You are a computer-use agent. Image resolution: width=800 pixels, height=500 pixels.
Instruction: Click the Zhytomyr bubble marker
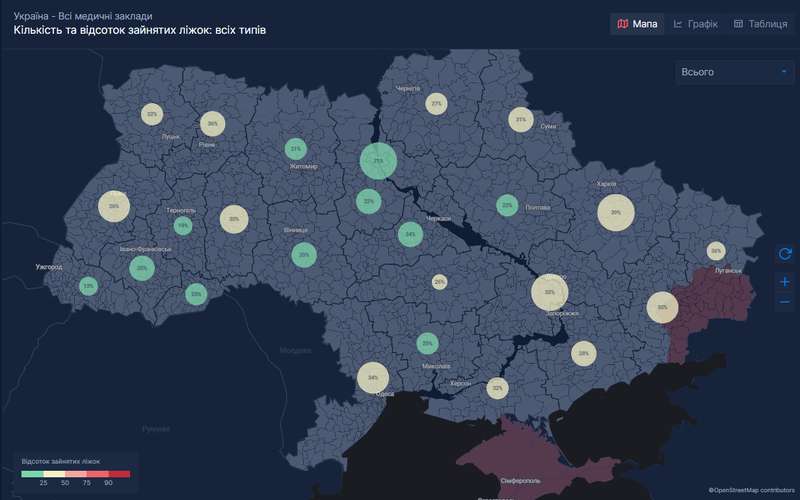(x=295, y=148)
